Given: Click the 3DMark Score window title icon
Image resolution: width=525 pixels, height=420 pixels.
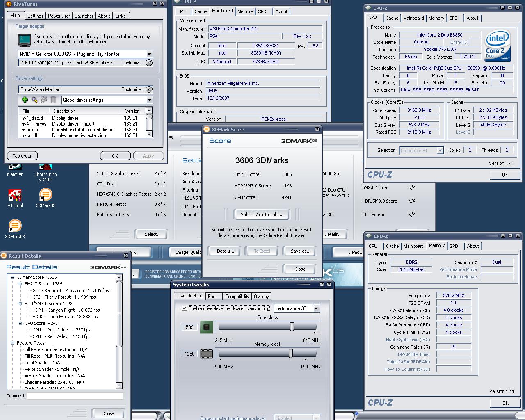Looking at the screenshot, I should [x=207, y=129].
